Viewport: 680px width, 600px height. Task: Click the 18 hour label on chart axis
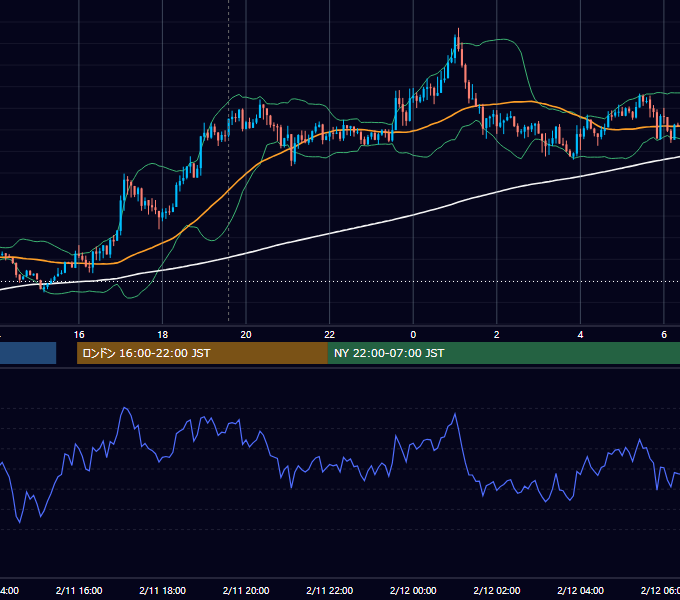(163, 335)
